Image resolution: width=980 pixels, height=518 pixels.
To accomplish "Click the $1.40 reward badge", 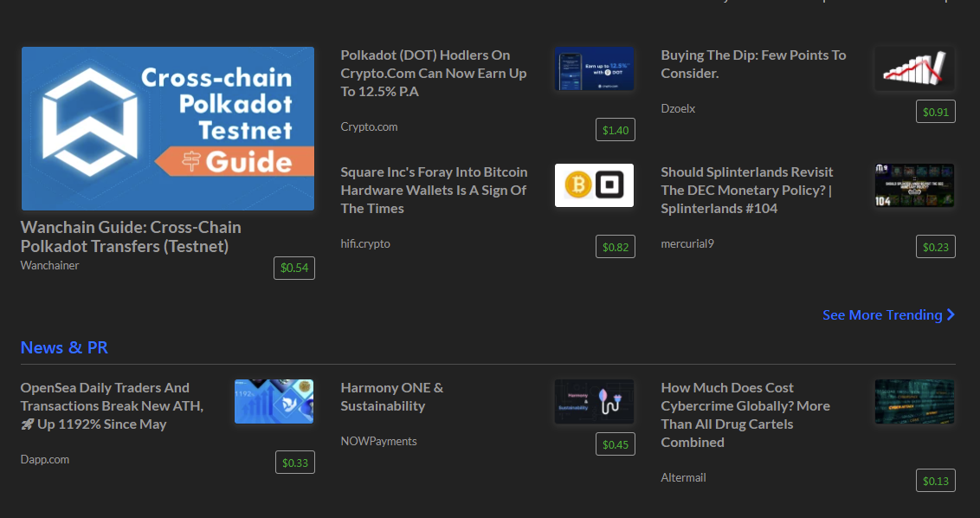I will coord(616,130).
